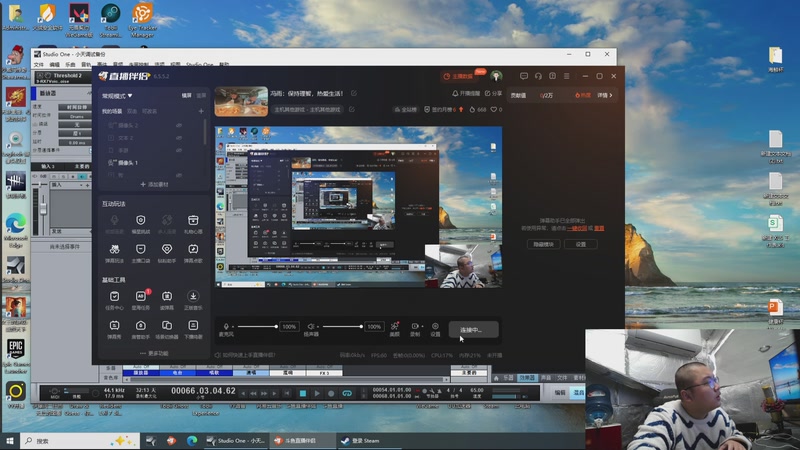Image resolution: width=800 pixels, height=450 pixels.
Task: Switch to 效果器 tab in Studio One browser
Action: pos(527,378)
